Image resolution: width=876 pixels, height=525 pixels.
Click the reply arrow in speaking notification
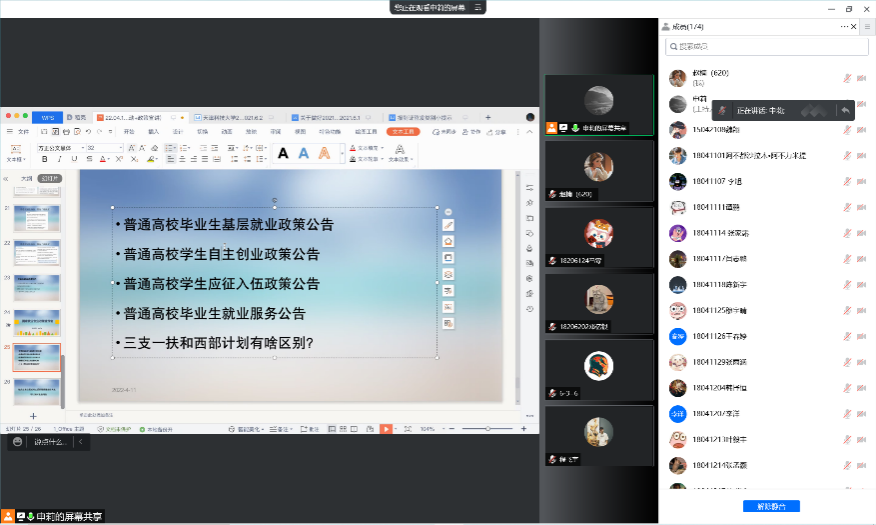tap(845, 110)
